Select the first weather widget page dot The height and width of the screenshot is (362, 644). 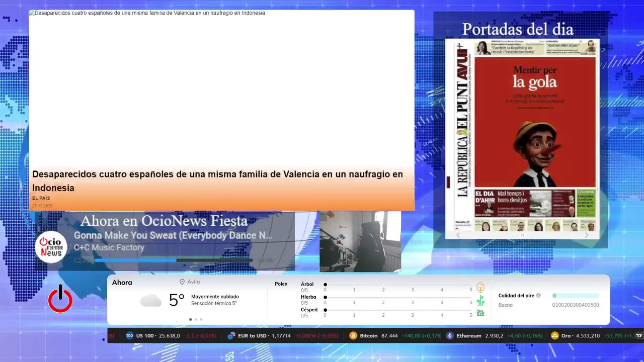[190, 319]
